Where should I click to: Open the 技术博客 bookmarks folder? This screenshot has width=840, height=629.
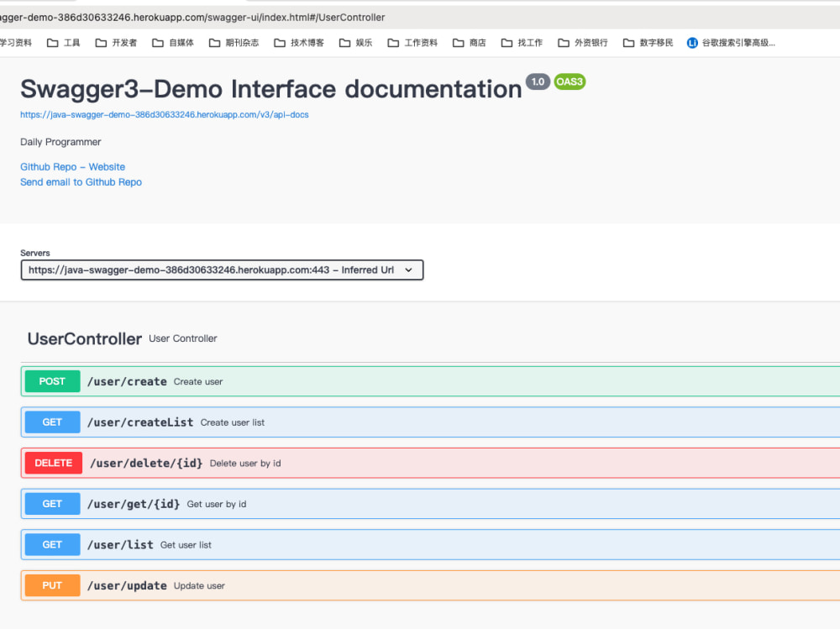tap(299, 43)
